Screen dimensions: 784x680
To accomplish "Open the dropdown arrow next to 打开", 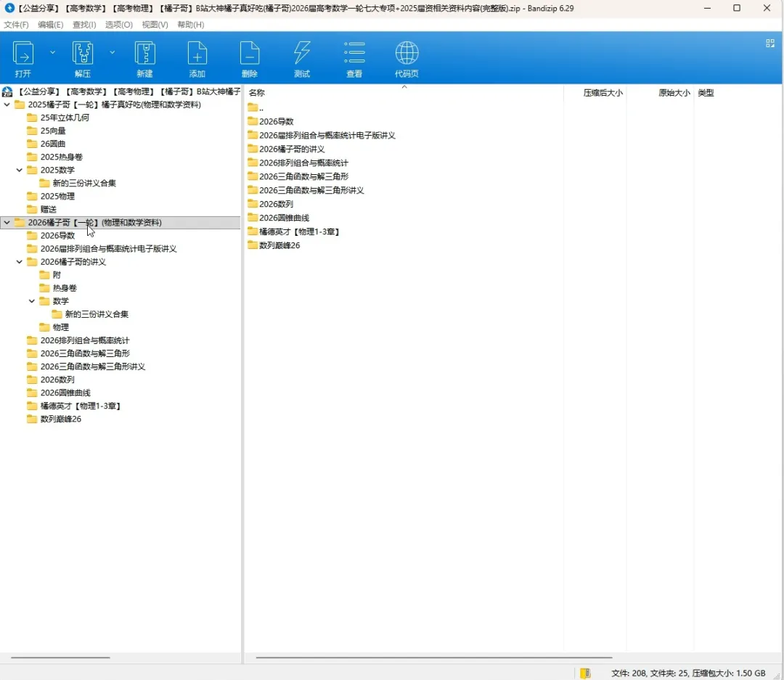I will tap(52, 52).
